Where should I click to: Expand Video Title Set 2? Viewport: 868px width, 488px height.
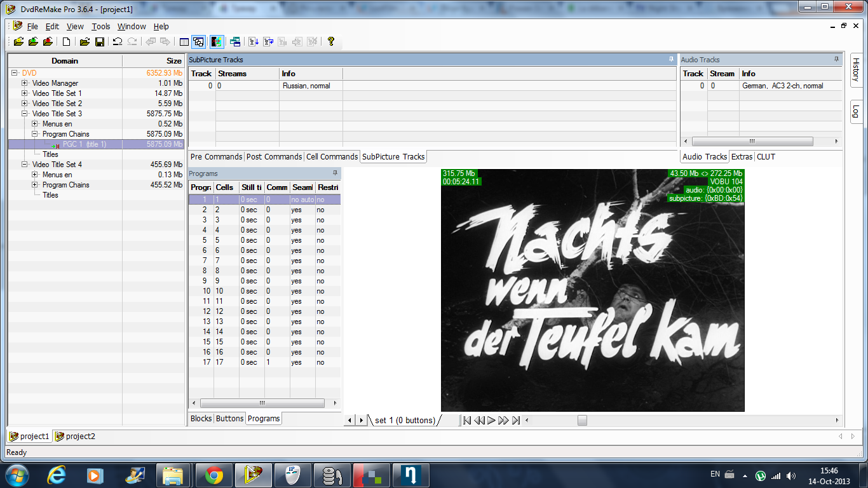25,104
